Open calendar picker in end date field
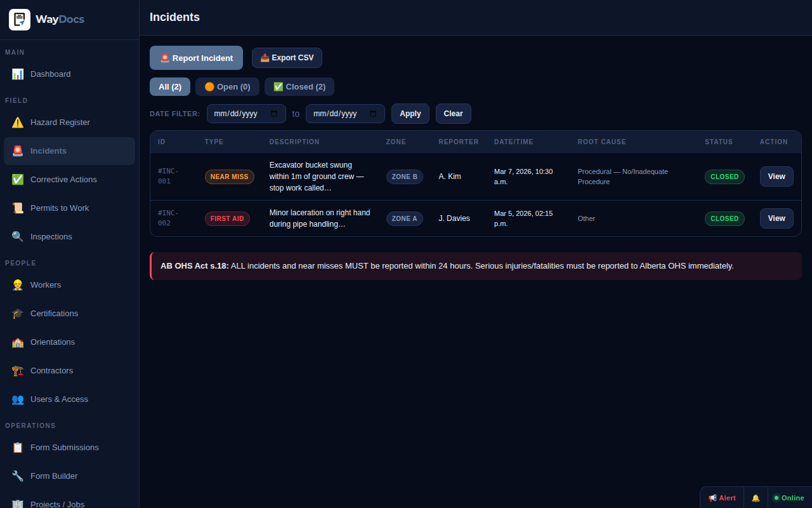Image resolution: width=812 pixels, height=508 pixels. coord(373,114)
